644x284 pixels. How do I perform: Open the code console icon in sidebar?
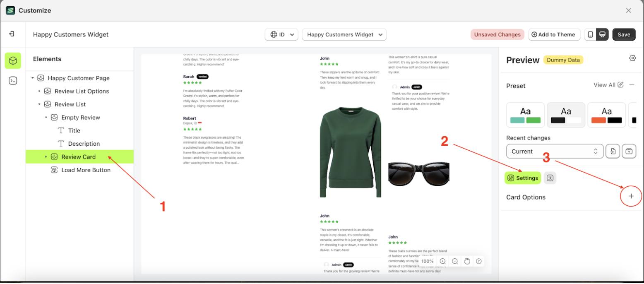(x=13, y=81)
